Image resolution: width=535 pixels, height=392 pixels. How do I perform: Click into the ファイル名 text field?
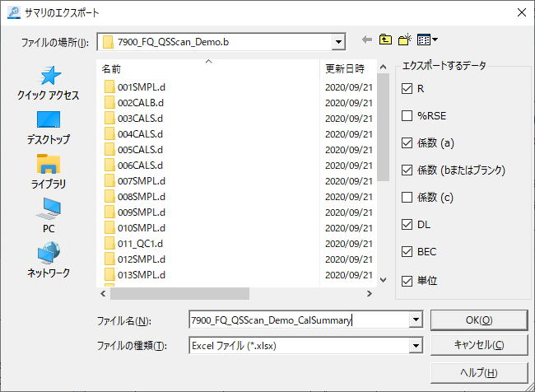(300, 320)
